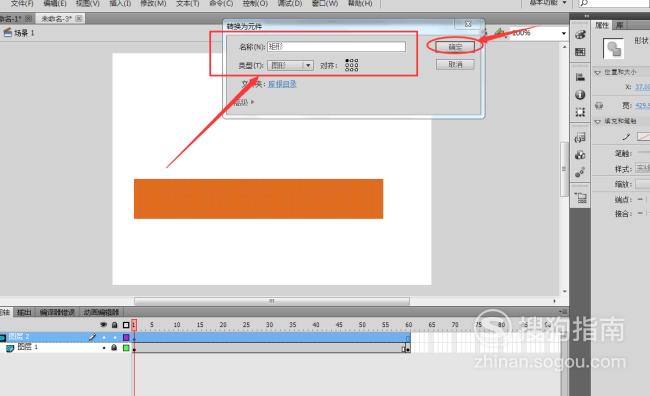This screenshot has height=396, width=650.
Task: Open the 样式 stroke style dropdown
Action: pyautogui.click(x=643, y=168)
